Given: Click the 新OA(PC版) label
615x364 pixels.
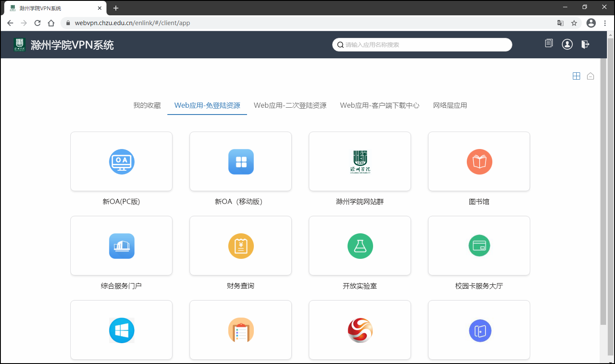Looking at the screenshot, I should tap(121, 201).
